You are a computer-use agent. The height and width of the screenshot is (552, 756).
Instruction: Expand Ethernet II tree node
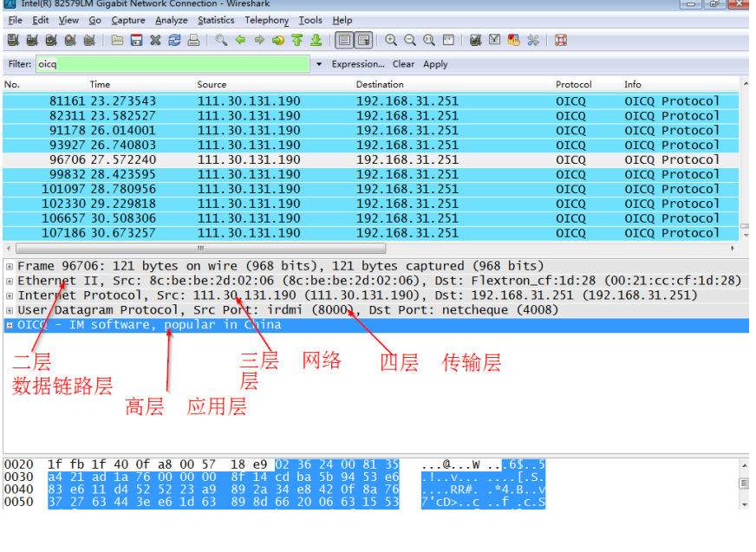[10, 281]
